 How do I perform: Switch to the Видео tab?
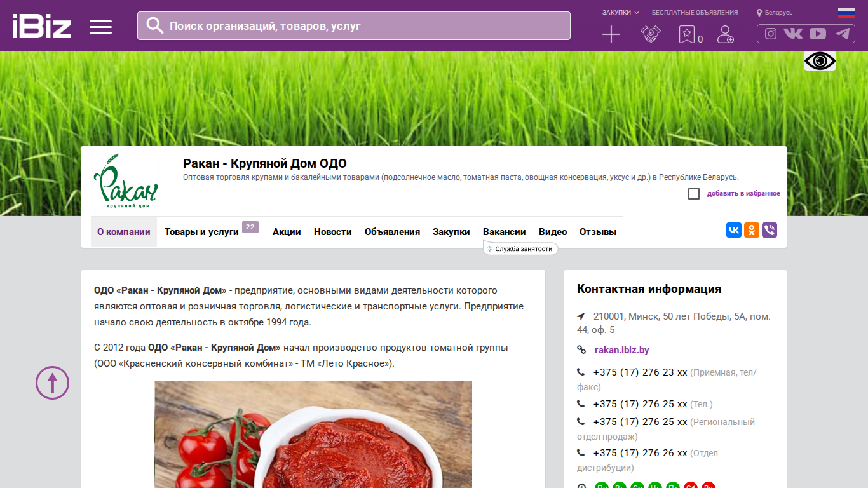(553, 232)
